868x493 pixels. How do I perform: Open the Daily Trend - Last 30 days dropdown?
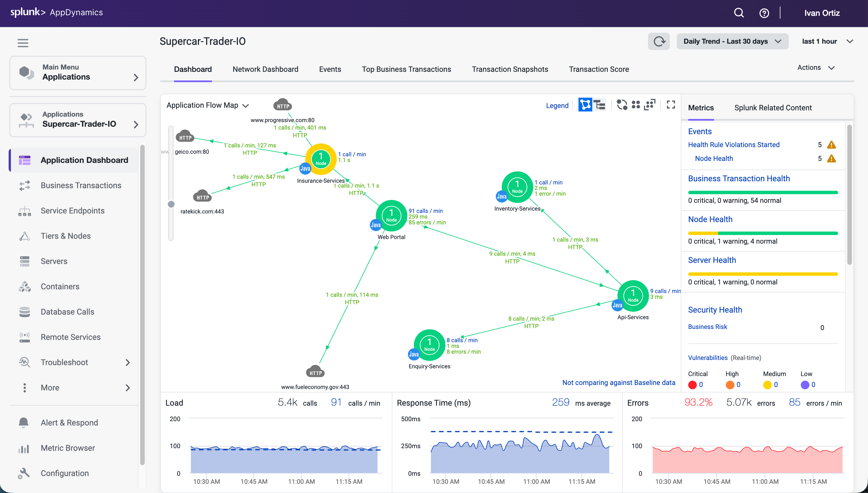[732, 41]
